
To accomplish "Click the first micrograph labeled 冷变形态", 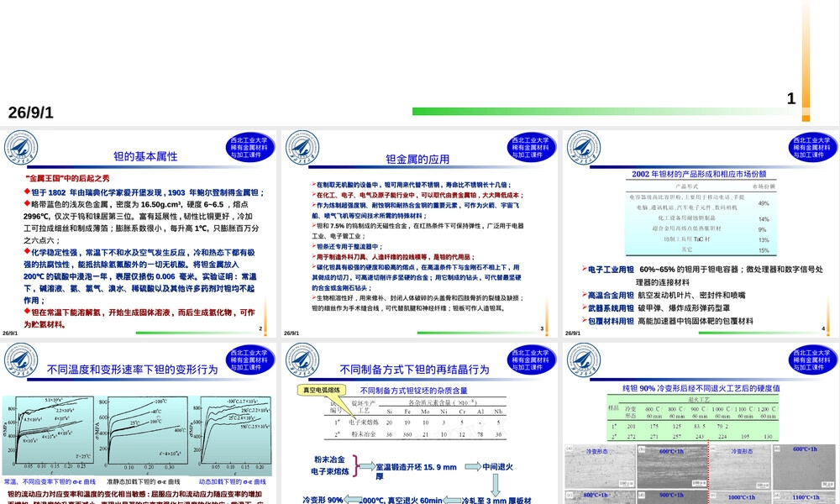I will (600, 466).
